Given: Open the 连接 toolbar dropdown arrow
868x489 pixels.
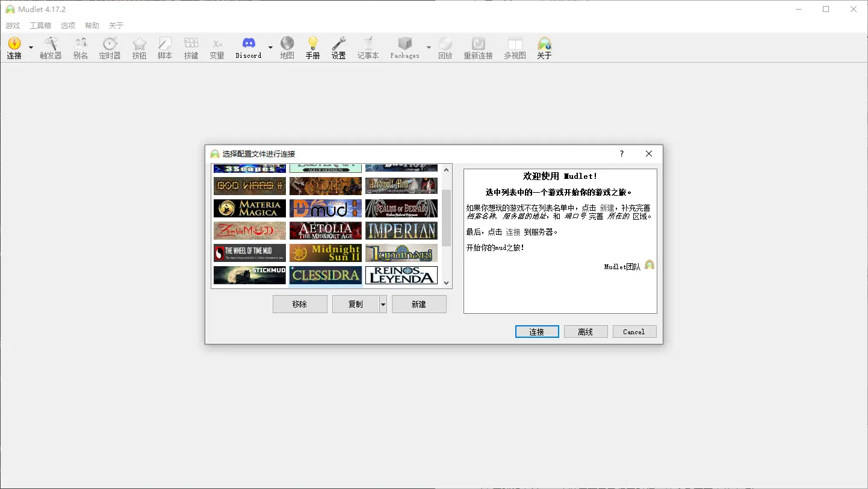Looking at the screenshot, I should click(x=31, y=48).
